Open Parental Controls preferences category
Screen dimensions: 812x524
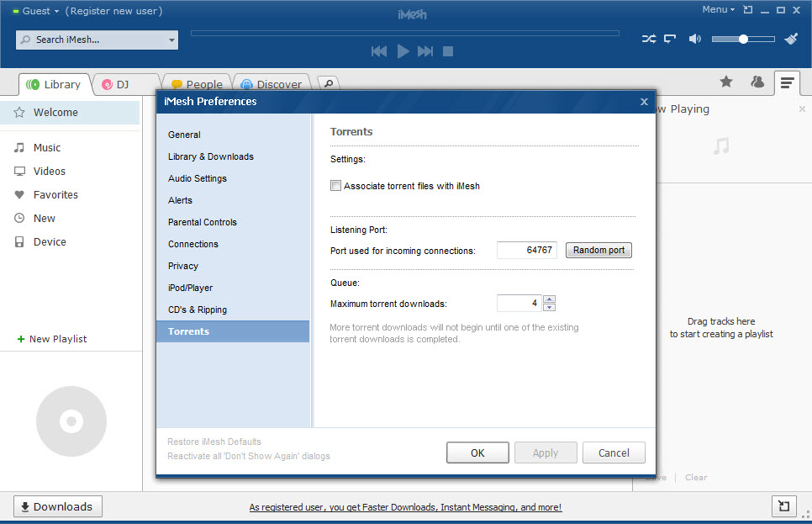[x=203, y=222]
